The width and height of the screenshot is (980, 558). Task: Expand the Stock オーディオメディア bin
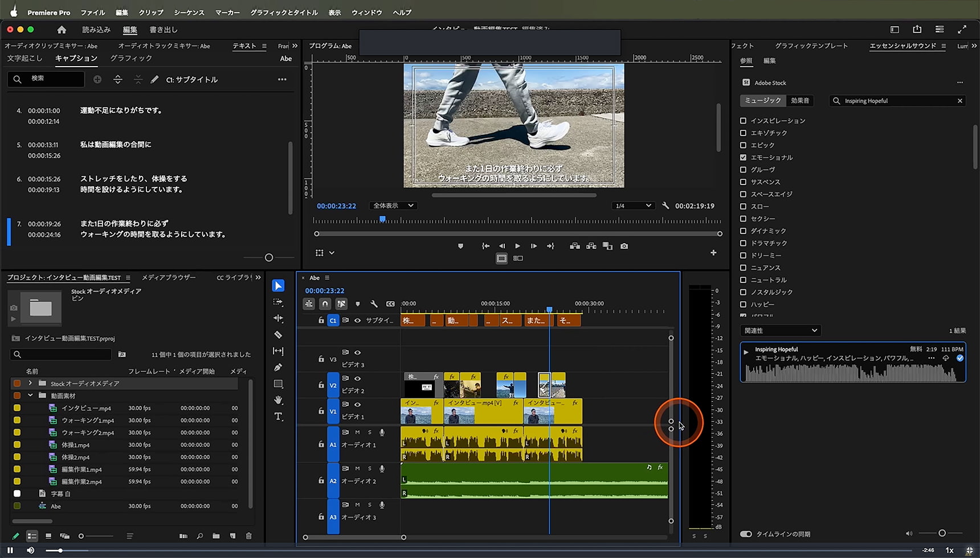point(30,383)
